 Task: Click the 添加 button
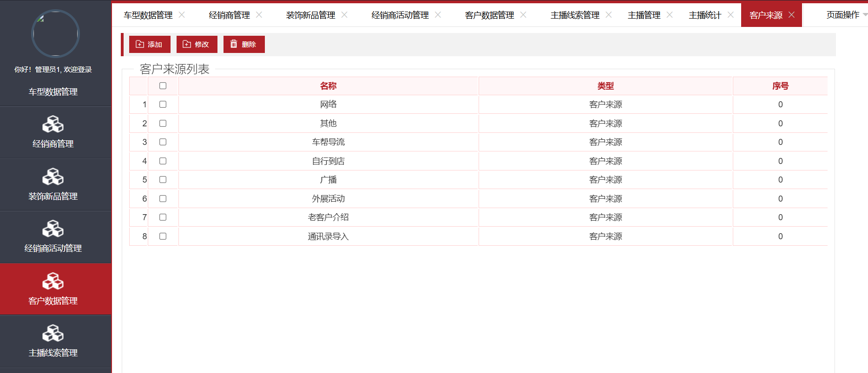click(150, 45)
